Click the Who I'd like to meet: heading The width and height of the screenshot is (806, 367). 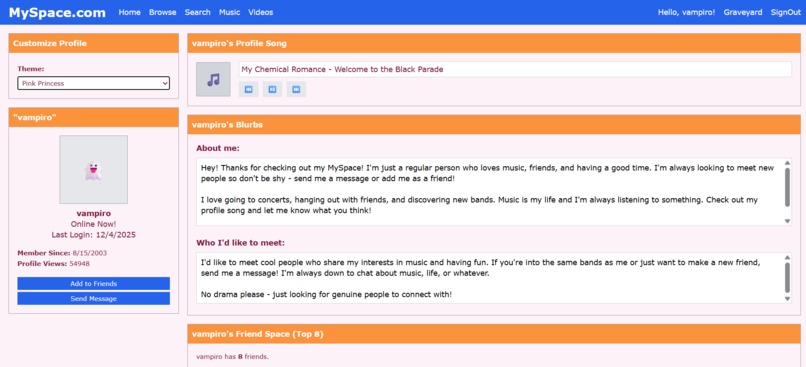click(241, 243)
